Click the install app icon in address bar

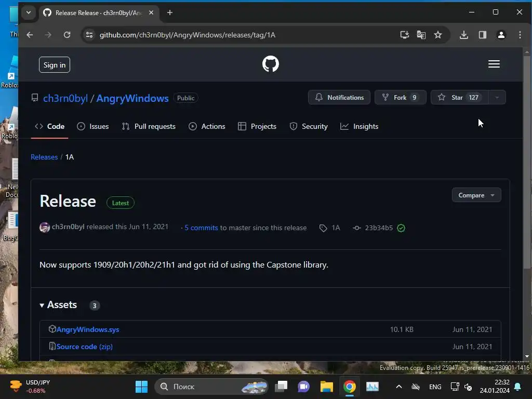click(x=404, y=35)
